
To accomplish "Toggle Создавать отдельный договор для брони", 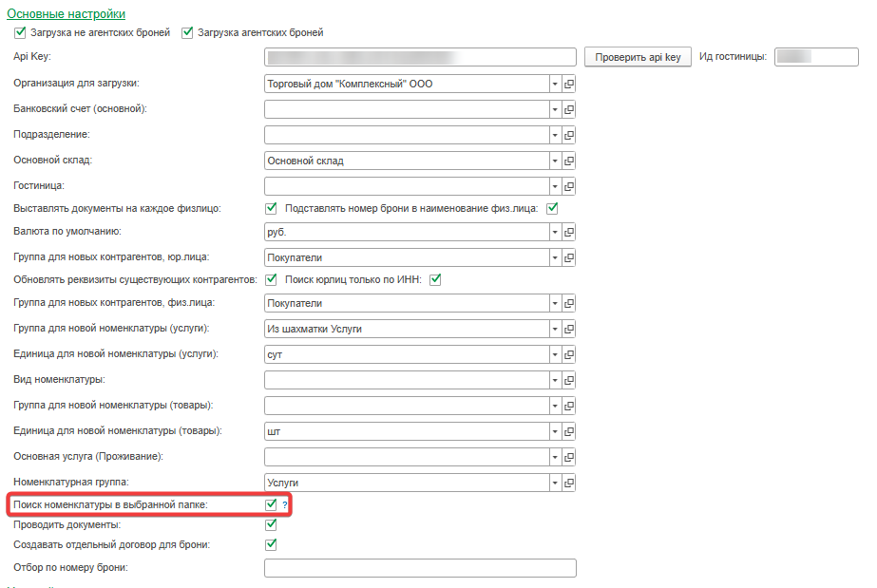I will pos(271,544).
